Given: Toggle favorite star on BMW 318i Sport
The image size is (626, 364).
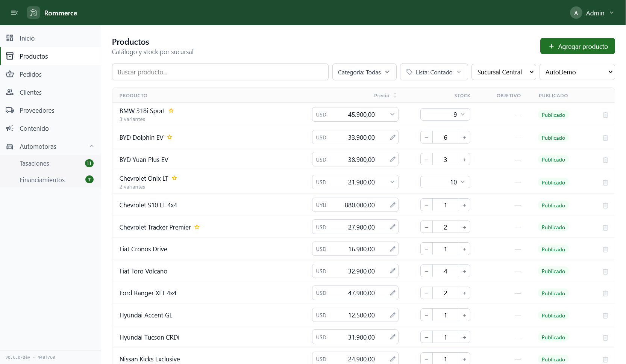Looking at the screenshot, I should [x=171, y=110].
